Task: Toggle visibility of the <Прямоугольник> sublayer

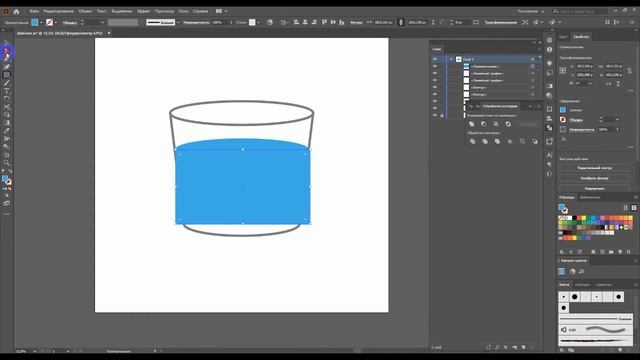Action: [435, 66]
